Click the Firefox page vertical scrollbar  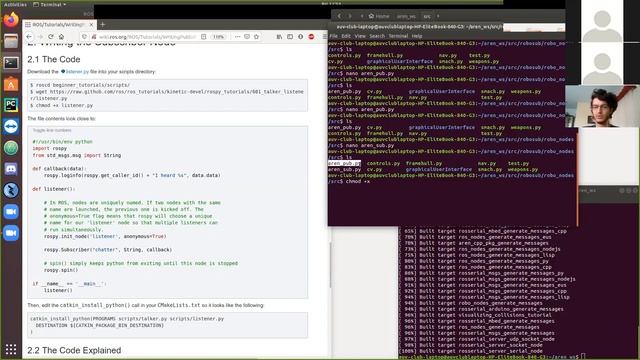pos(330,265)
